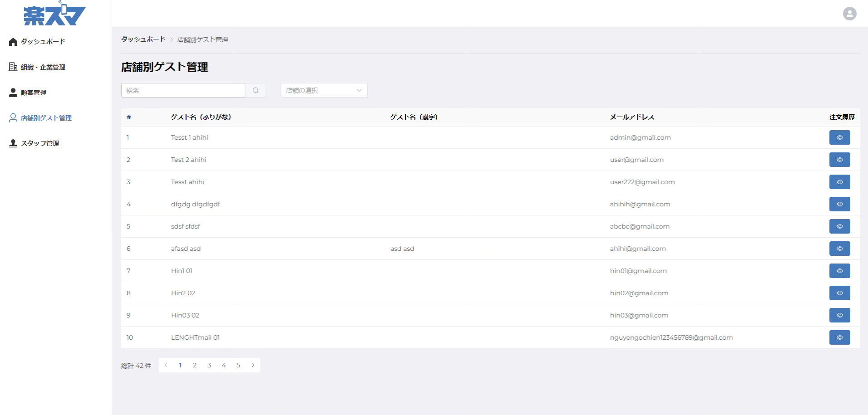Click eye icon for nguyengochien123456789@gmail.com row
The image size is (868, 415).
(839, 337)
